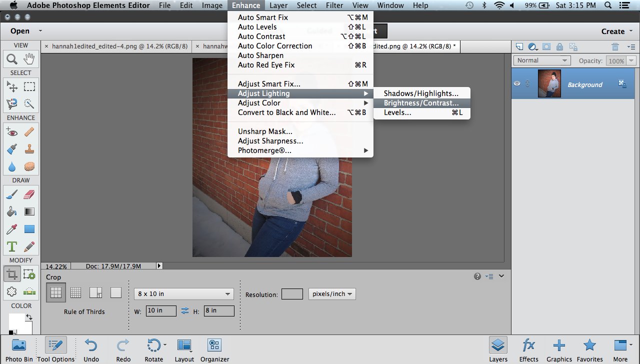This screenshot has height=364, width=640.
Task: Select the Gradient tool
Action: point(29,211)
